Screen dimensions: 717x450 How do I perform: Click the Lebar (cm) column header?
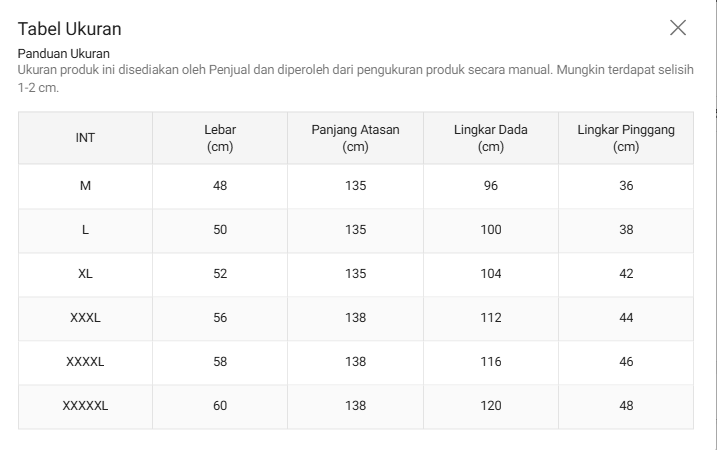[220, 138]
